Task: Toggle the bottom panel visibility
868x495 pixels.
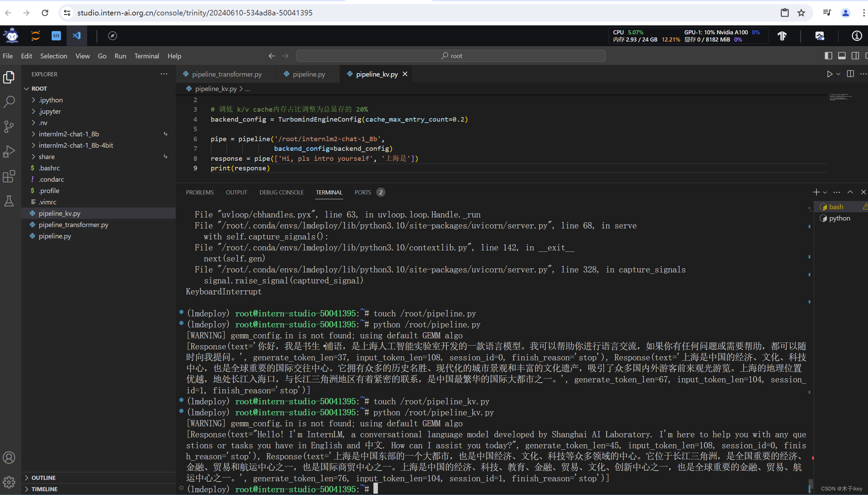Action: click(842, 55)
